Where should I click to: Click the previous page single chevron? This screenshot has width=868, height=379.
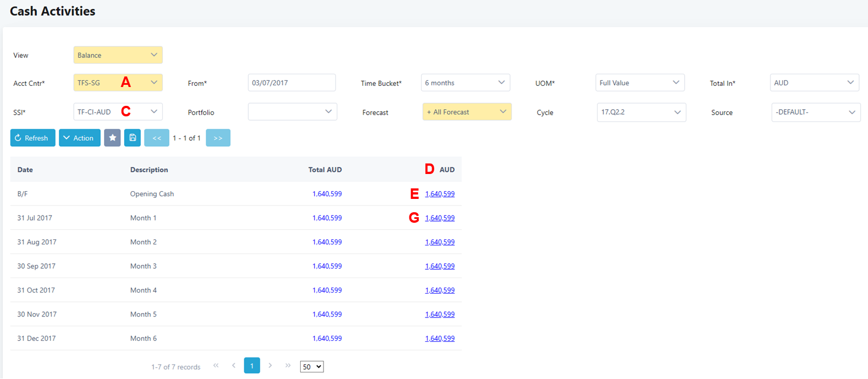pos(234,366)
